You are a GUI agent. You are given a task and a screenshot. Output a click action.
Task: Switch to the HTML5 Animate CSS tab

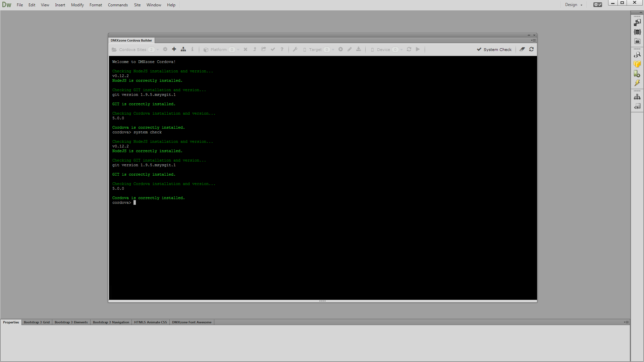click(151, 322)
